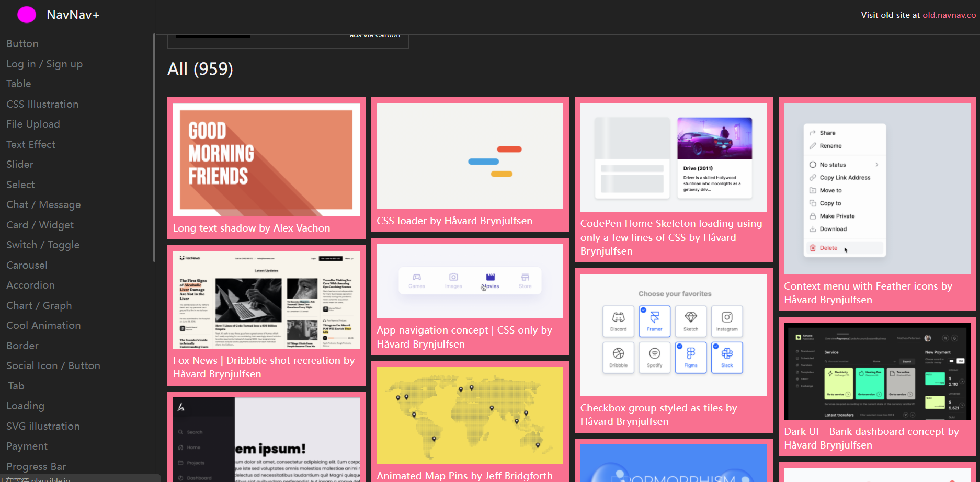The height and width of the screenshot is (482, 980).
Task: Select File Upload category
Action: pos(33,124)
